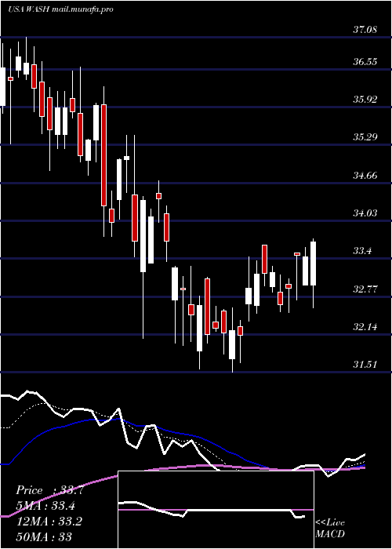Screen dimensions: 392x549
Task: Click the 34.03 price axis label
Action: (x=365, y=213)
